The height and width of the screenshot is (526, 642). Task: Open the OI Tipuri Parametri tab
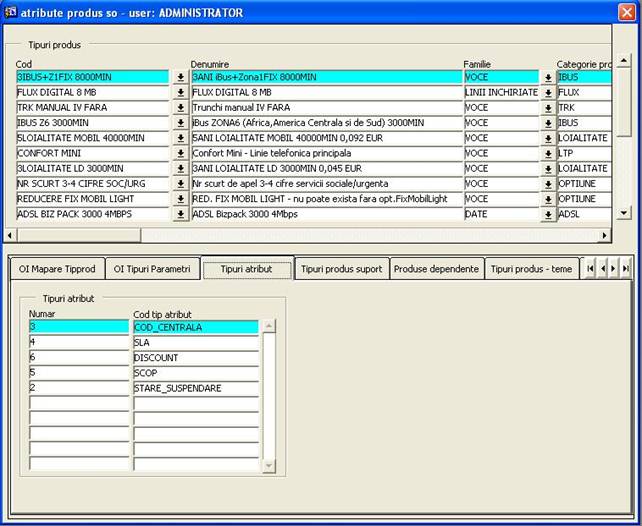(x=152, y=269)
